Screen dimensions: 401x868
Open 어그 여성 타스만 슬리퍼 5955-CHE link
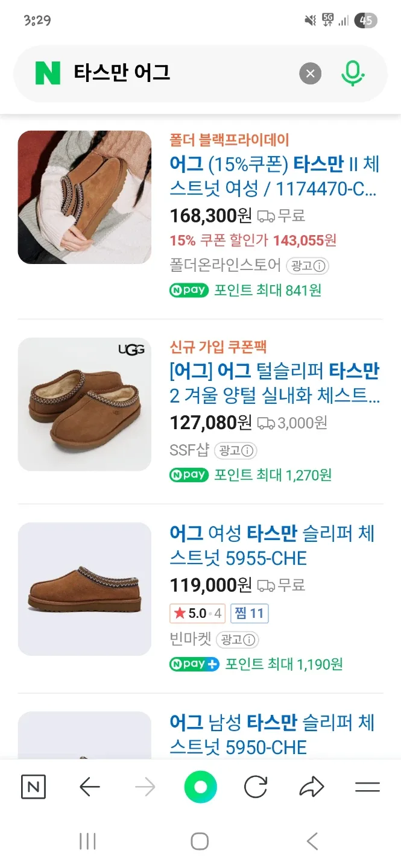pos(272,546)
